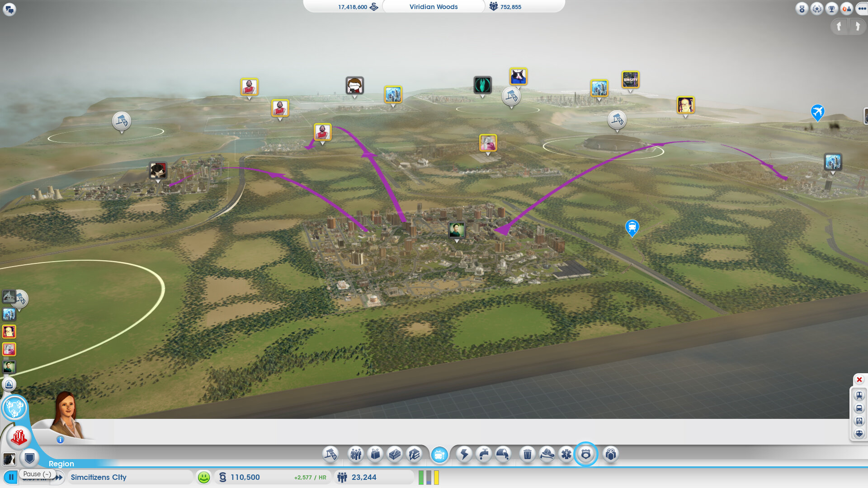Toggle the train filter on right panel
Viewport: 868px width, 488px height.
(x=859, y=395)
